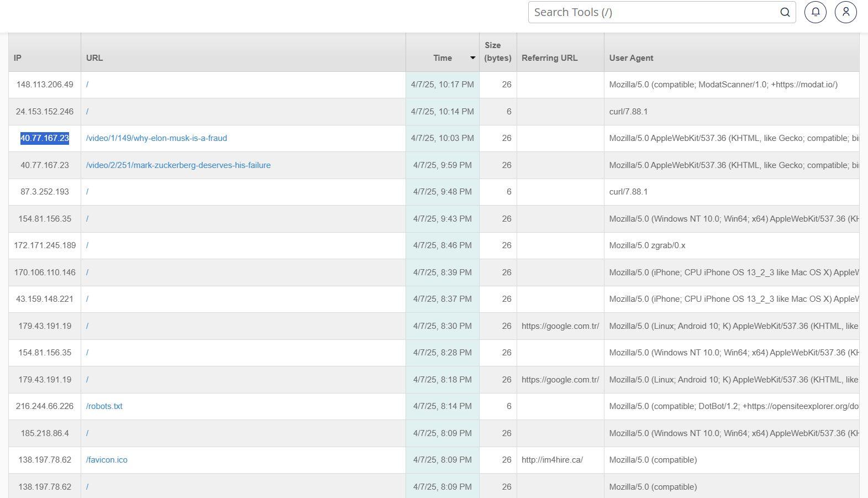Click the 10:17 PM time cell
This screenshot has height=498, width=868.
(x=442, y=85)
